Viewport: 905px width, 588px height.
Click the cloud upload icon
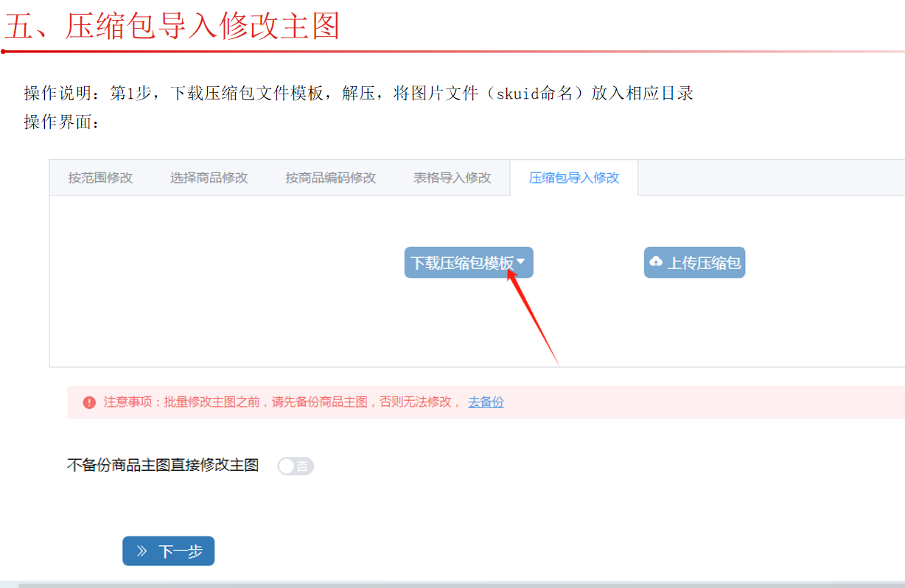[x=655, y=262]
